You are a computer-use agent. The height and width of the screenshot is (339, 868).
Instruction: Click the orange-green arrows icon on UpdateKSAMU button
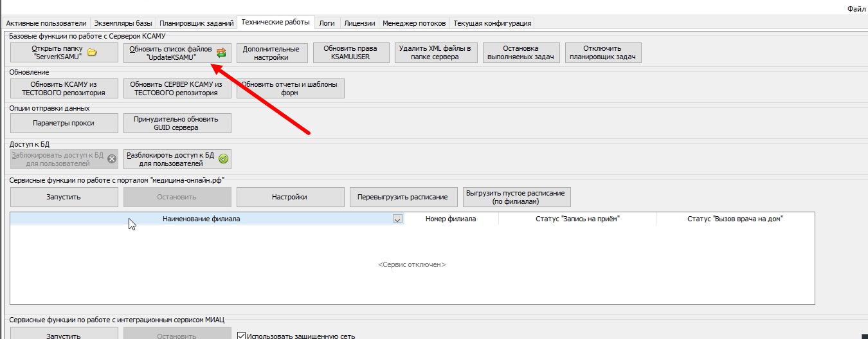point(221,53)
